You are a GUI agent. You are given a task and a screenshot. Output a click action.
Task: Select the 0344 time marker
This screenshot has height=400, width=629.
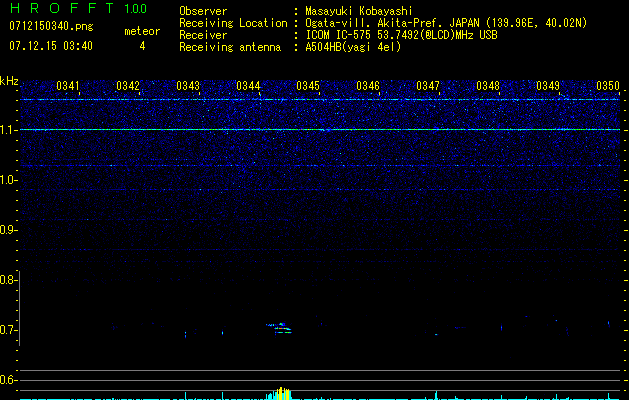pos(248,86)
